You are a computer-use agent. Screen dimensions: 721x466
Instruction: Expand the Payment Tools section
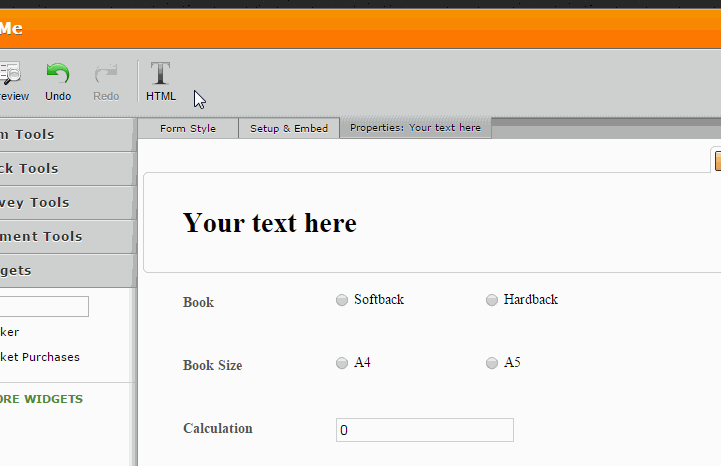[68, 236]
